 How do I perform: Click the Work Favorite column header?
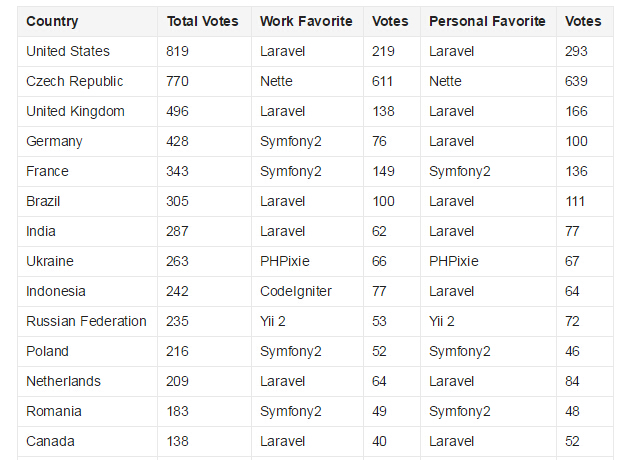tap(306, 21)
